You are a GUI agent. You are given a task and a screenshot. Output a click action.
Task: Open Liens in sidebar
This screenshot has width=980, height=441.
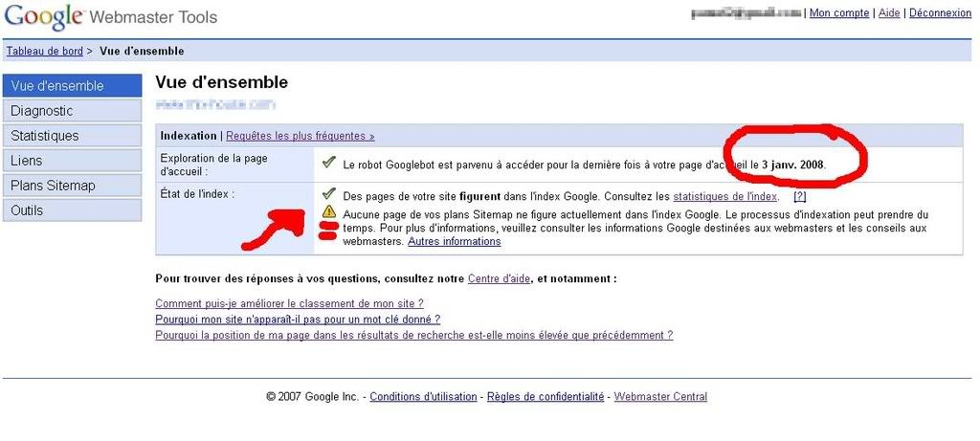pos(73,161)
